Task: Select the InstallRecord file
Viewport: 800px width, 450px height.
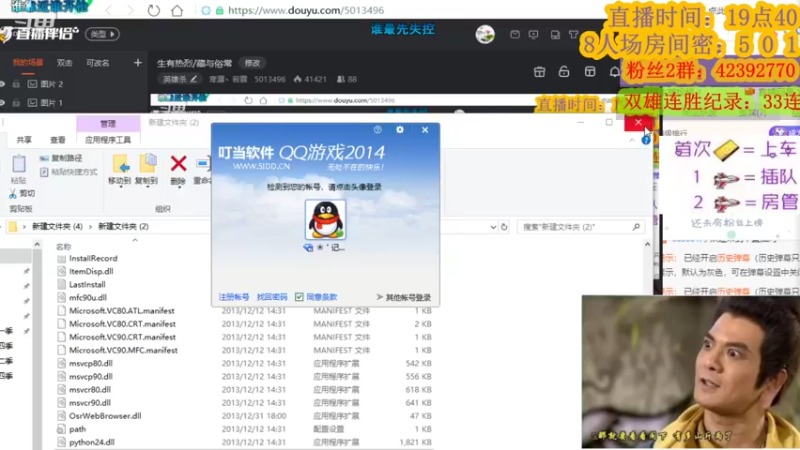Action: click(93, 259)
